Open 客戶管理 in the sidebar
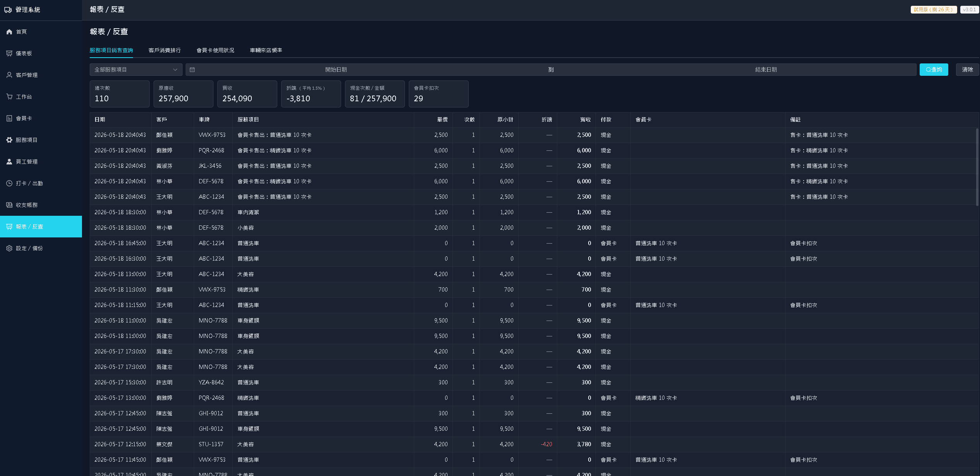 41,75
